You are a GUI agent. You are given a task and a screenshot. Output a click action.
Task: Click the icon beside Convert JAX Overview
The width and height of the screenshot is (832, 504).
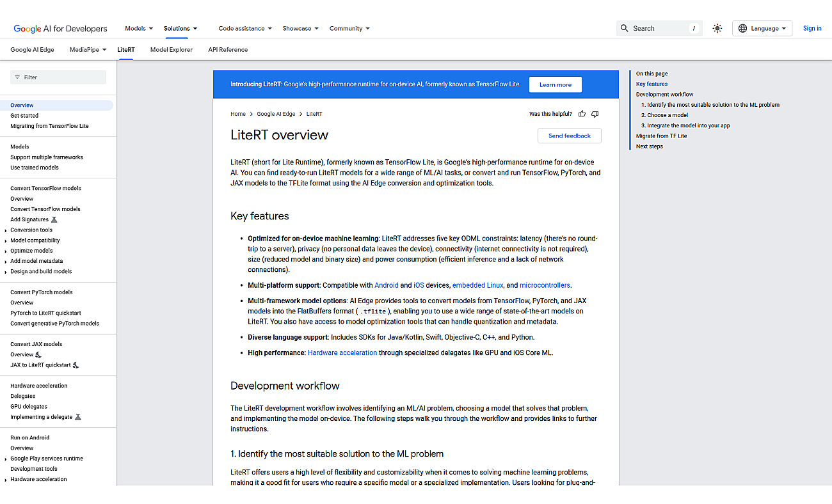tap(38, 354)
